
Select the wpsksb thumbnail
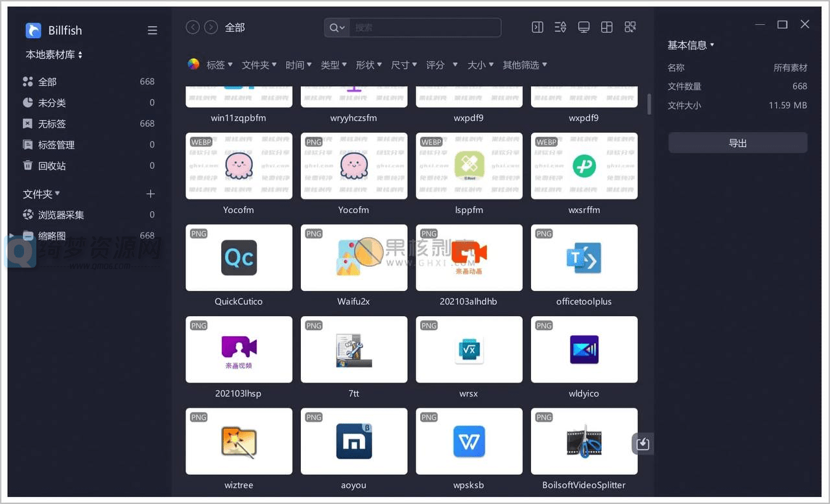[469, 441]
